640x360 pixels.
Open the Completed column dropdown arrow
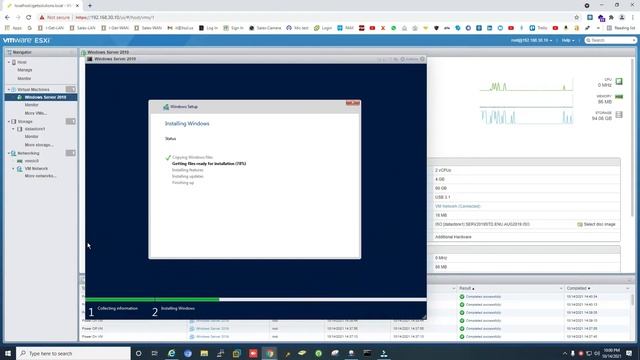[628, 289]
